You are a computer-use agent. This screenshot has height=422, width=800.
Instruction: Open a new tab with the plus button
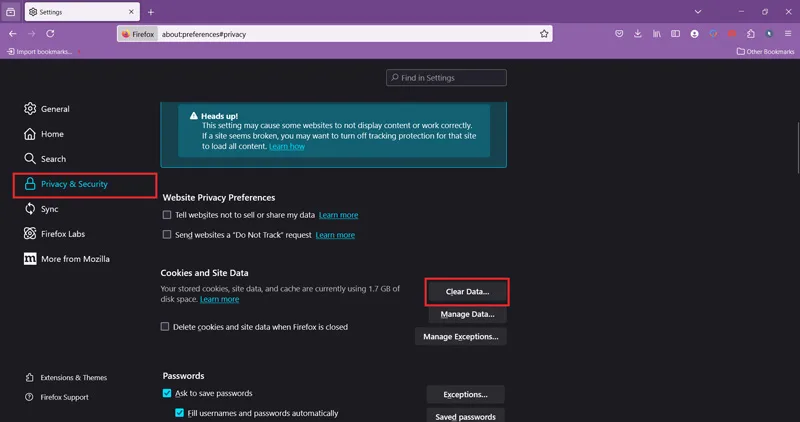pos(151,12)
